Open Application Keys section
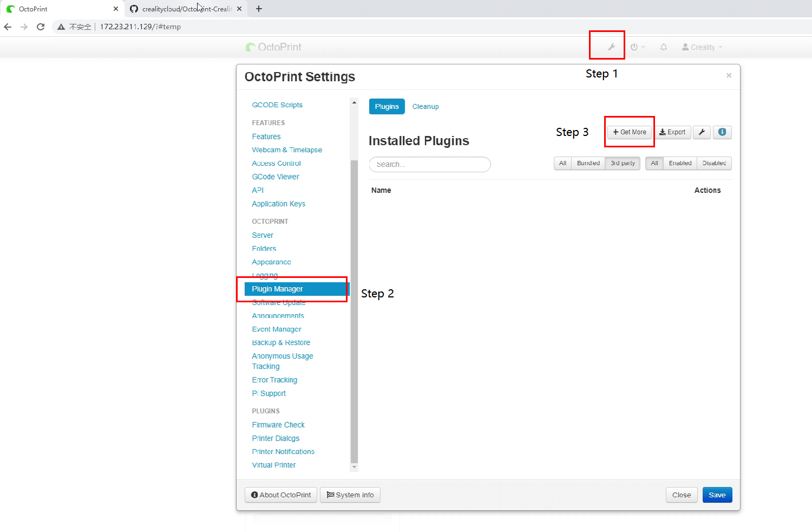 (x=278, y=204)
